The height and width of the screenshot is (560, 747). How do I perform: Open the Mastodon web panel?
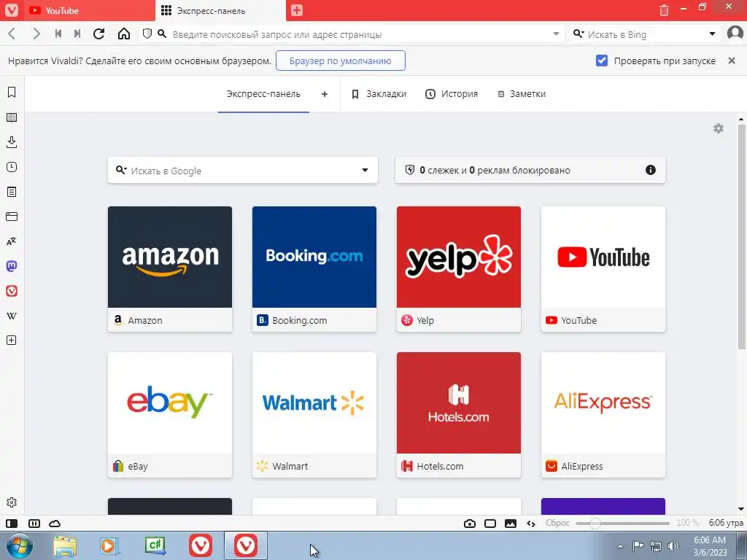(x=12, y=265)
